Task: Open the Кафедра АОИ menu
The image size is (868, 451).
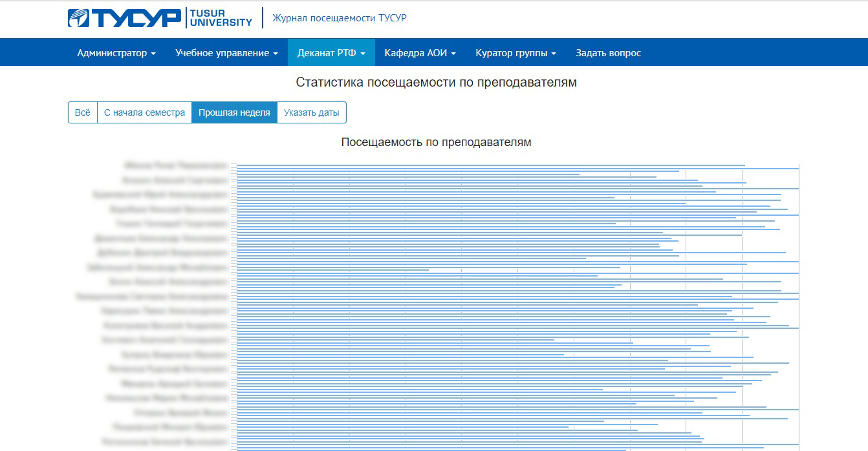Action: coord(420,53)
